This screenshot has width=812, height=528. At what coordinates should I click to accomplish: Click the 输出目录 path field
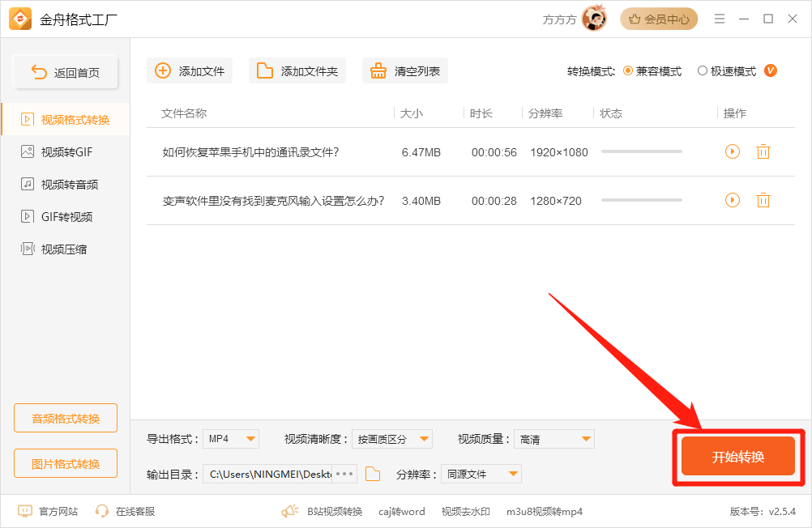[267, 474]
